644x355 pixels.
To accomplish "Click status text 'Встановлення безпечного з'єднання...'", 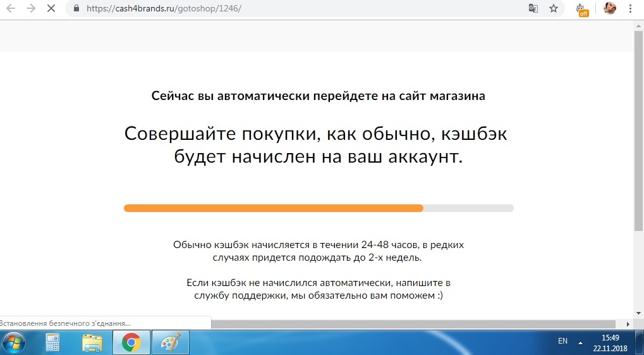I will coord(66,323).
